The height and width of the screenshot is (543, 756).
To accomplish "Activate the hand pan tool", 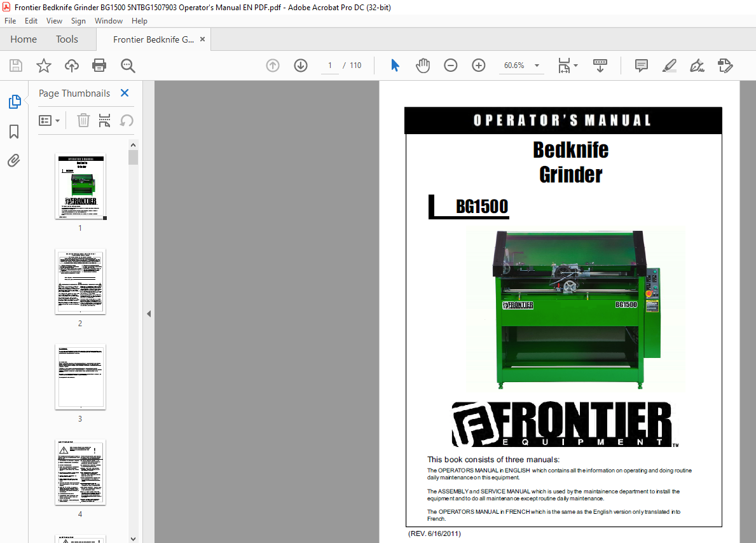I will tap(423, 65).
